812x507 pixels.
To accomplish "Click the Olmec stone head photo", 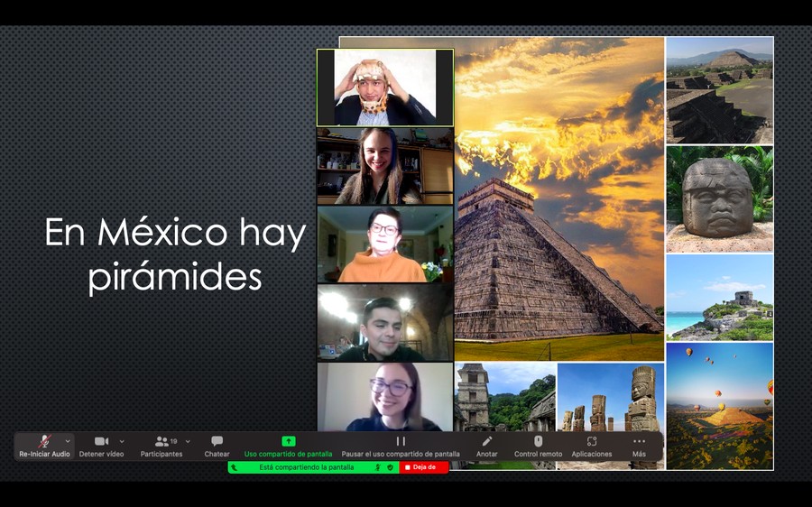I will [719, 199].
